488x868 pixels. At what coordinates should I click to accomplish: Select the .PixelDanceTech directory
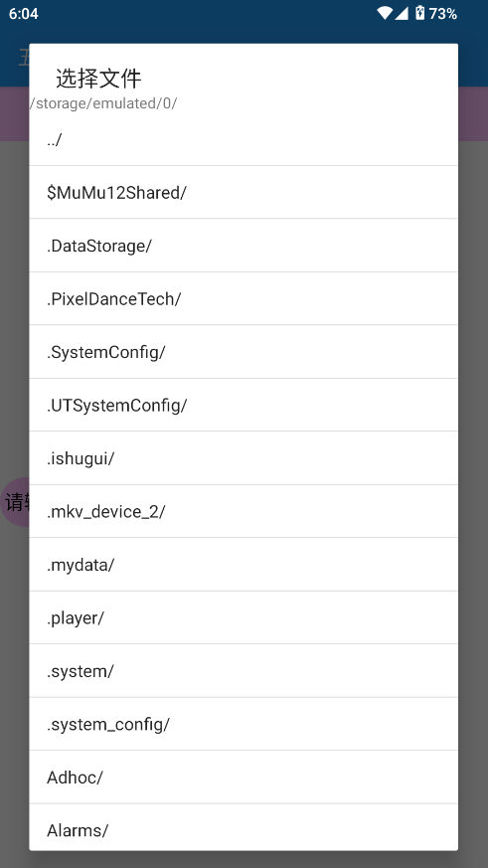244,299
